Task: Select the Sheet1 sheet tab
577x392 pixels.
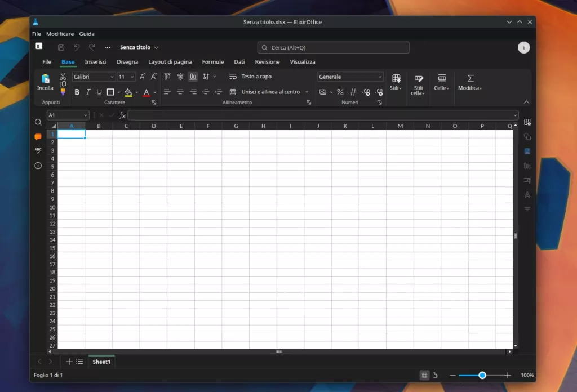Action: [x=101, y=362]
